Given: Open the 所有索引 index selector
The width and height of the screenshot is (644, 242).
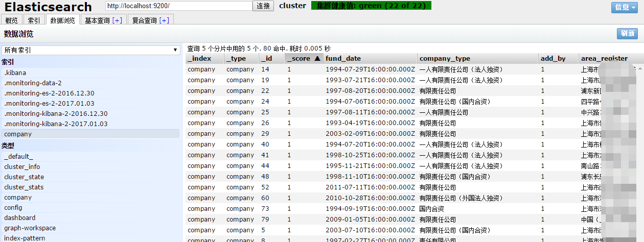Looking at the screenshot, I should 90,50.
